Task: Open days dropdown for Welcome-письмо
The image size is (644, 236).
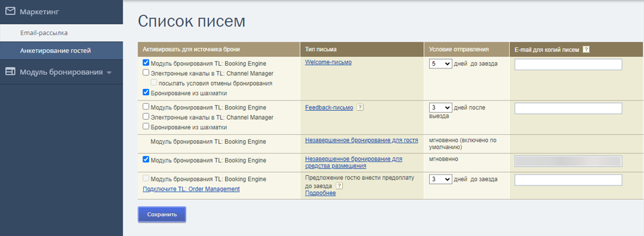Action: pos(440,64)
